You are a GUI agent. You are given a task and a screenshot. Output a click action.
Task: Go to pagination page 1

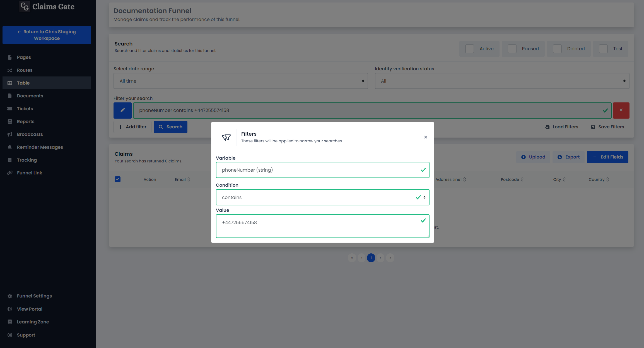(x=371, y=258)
